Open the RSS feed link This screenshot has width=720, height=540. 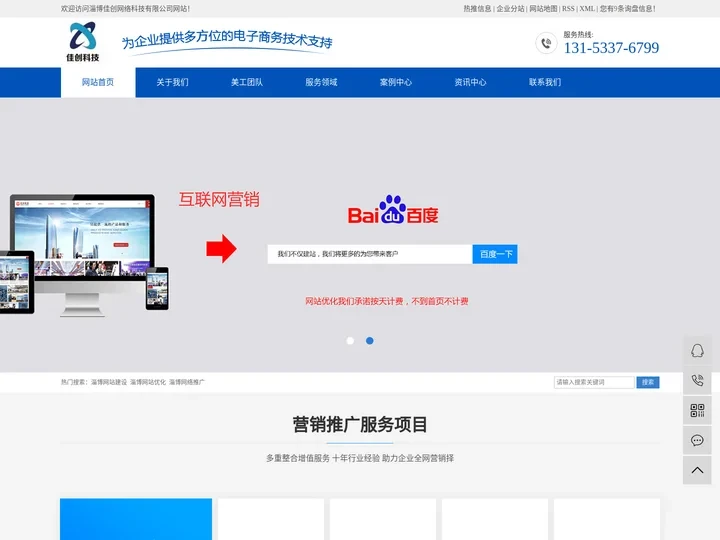(x=568, y=9)
